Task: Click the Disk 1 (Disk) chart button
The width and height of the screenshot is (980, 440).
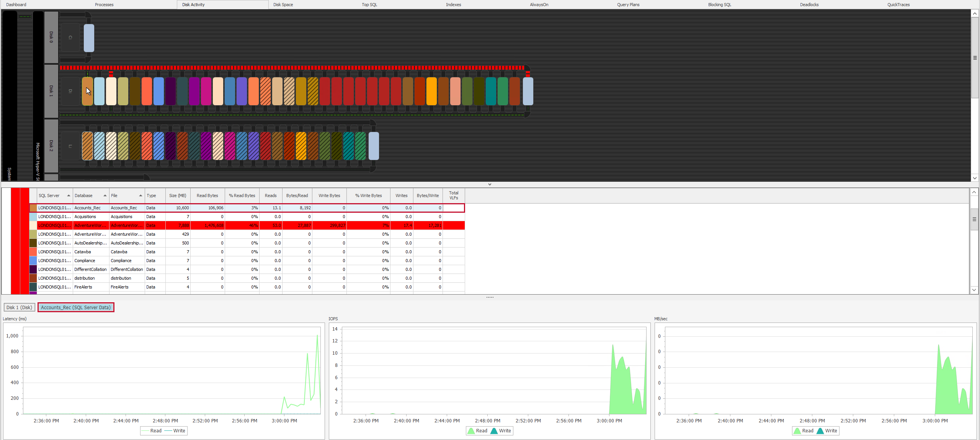Action: point(20,307)
